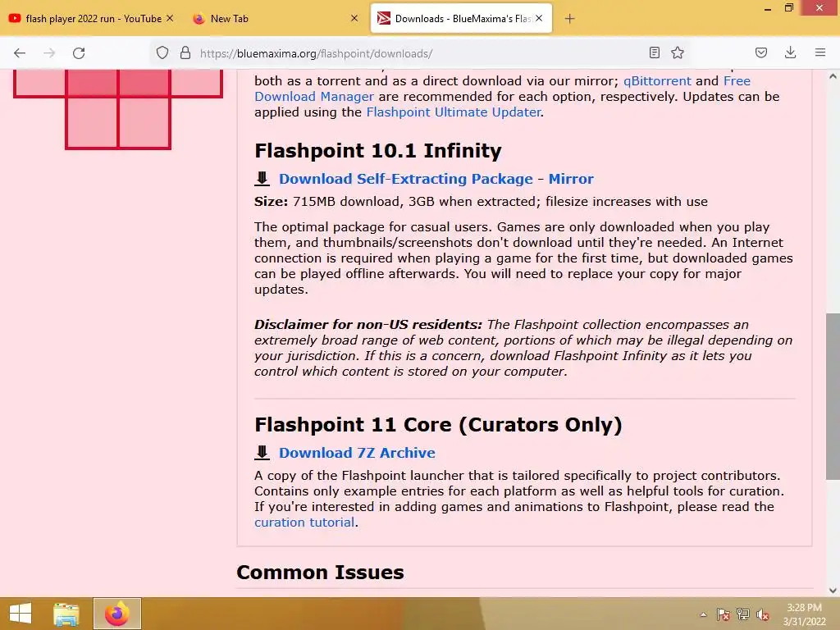Screen dimensions: 840x630
Task: Click the scrollbar down arrow
Action: pyautogui.click(x=833, y=591)
